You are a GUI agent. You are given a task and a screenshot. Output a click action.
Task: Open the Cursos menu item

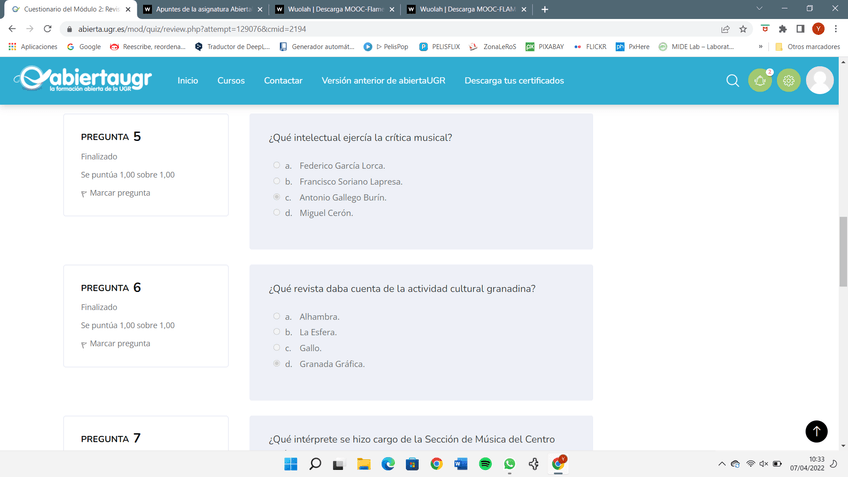coord(231,81)
